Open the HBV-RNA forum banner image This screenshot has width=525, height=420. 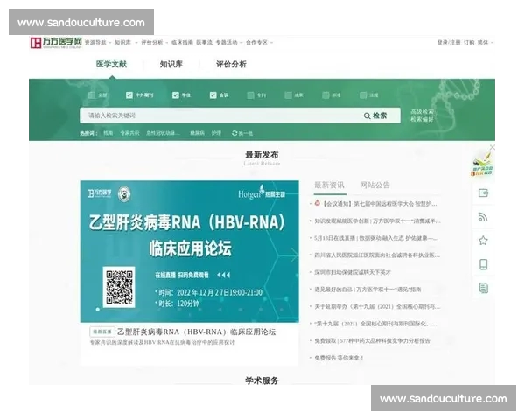pos(190,251)
